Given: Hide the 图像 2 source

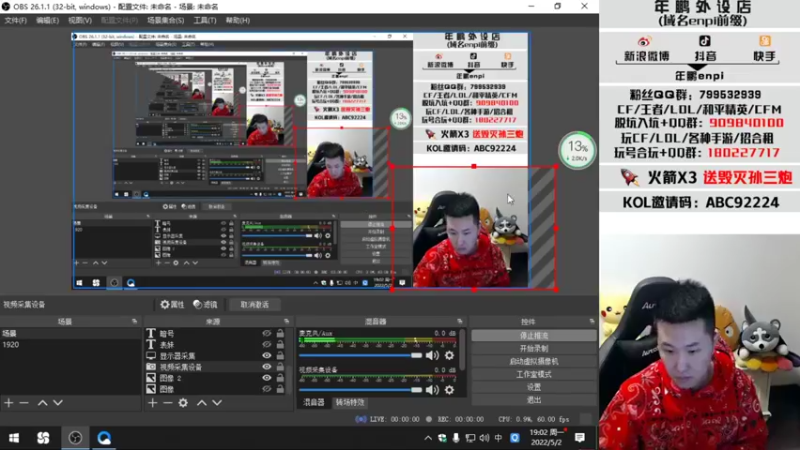Looking at the screenshot, I should pos(266,378).
